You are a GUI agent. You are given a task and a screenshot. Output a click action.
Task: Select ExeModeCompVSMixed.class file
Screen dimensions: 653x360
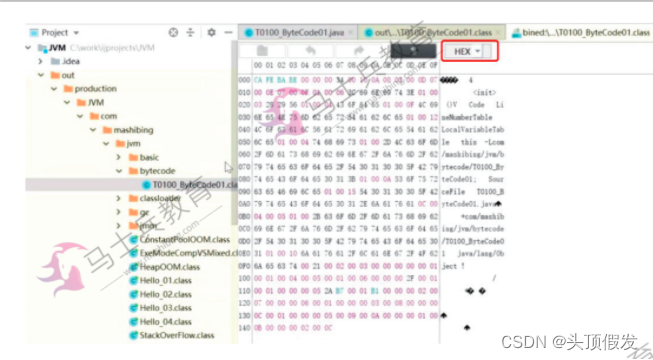tap(188, 253)
